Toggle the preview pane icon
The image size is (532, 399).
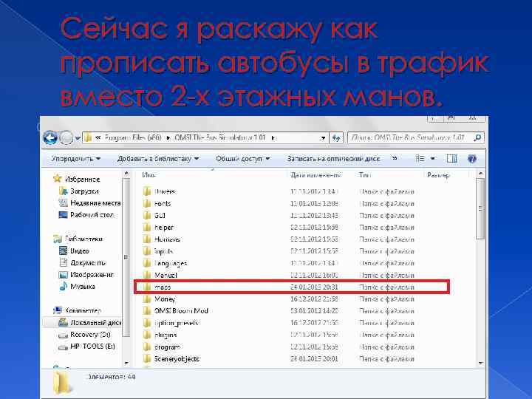(451, 158)
